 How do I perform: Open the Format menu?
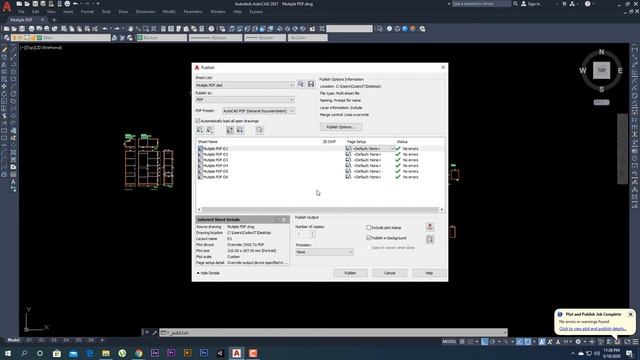click(x=87, y=12)
